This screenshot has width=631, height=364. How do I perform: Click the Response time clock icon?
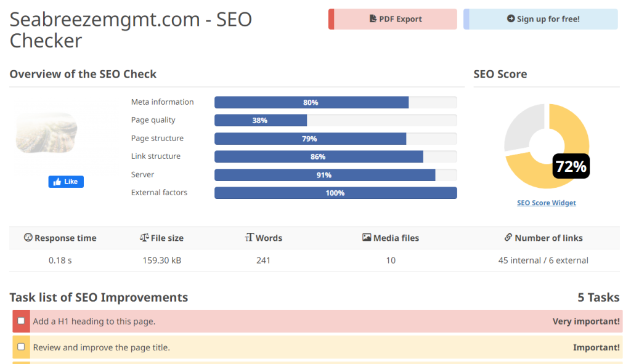(x=28, y=238)
